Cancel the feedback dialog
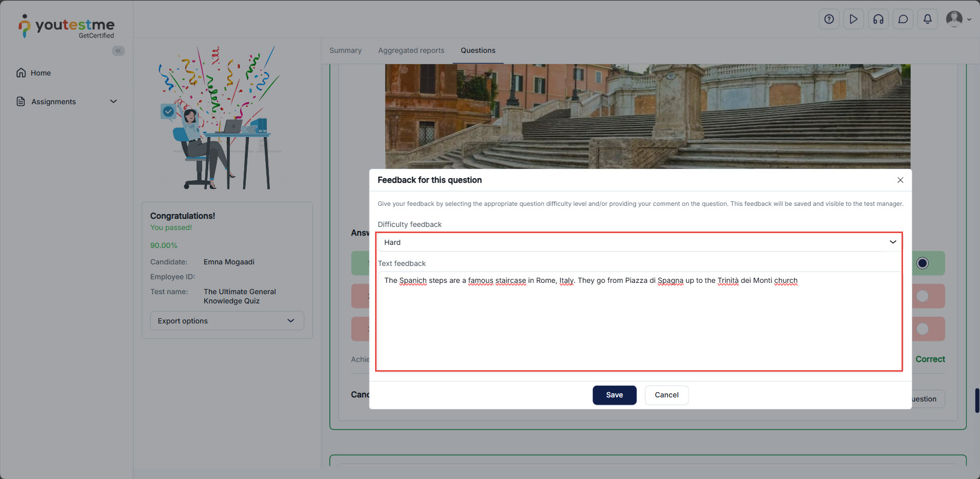980x479 pixels. (x=666, y=395)
